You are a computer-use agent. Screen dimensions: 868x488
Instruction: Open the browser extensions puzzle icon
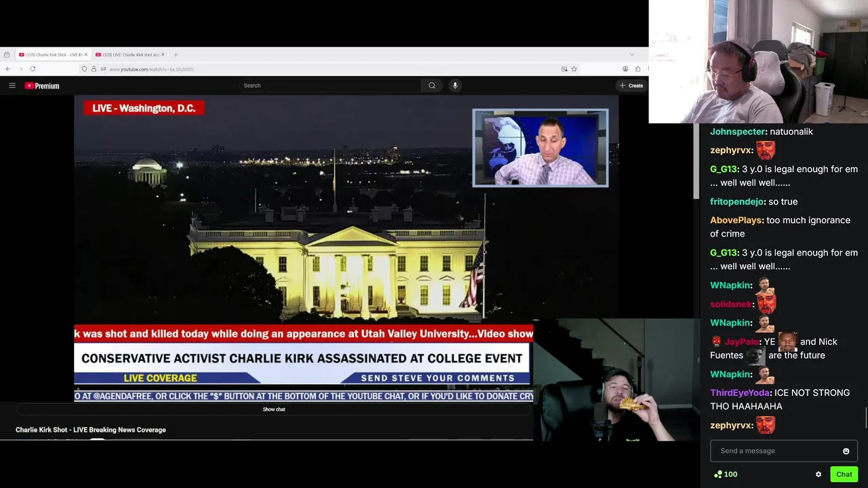[637, 69]
